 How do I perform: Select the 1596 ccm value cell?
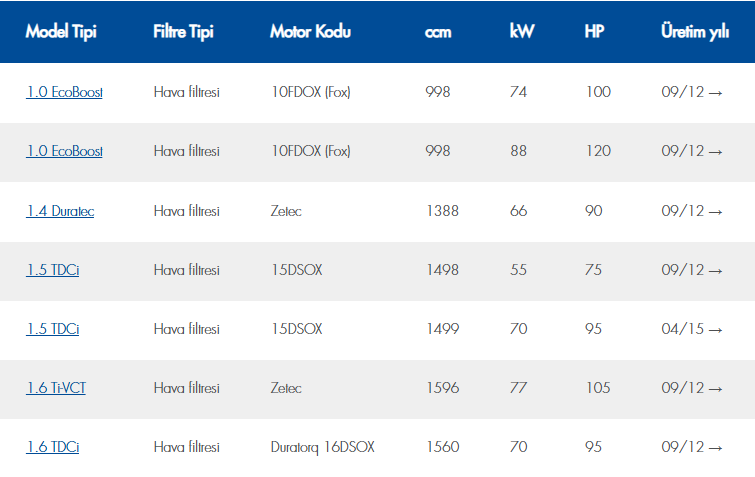pyautogui.click(x=441, y=388)
